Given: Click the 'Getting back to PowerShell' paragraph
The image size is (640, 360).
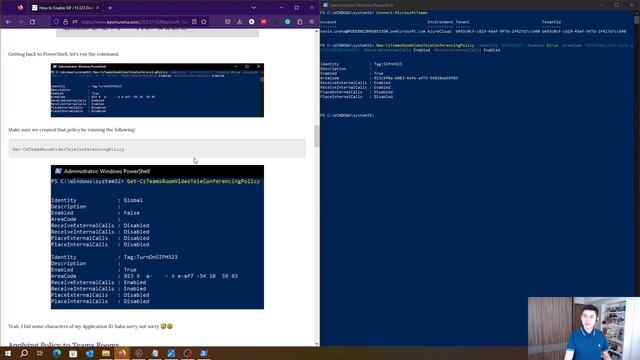Looking at the screenshot, I should [64, 54].
